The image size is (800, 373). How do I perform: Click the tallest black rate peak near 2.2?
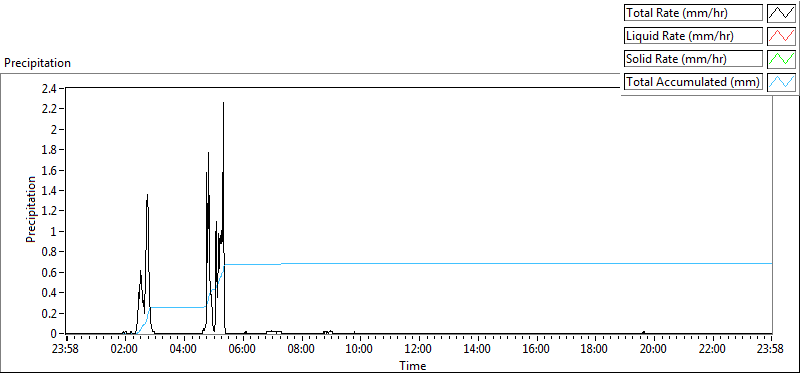click(223, 104)
